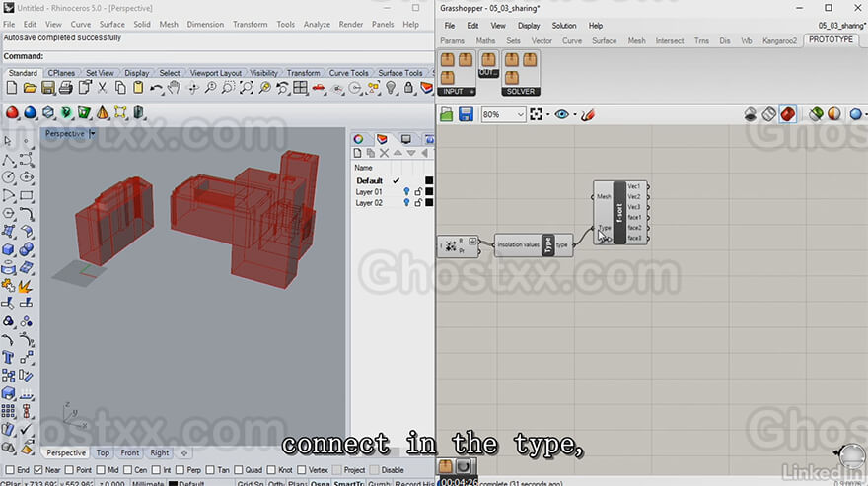Select the Rectangle tool in sidebar
The height and width of the screenshot is (486, 868).
click(x=26, y=195)
